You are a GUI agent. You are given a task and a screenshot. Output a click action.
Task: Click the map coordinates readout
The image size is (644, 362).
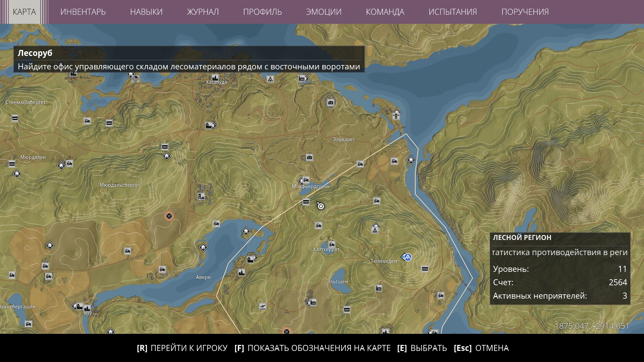point(592,326)
